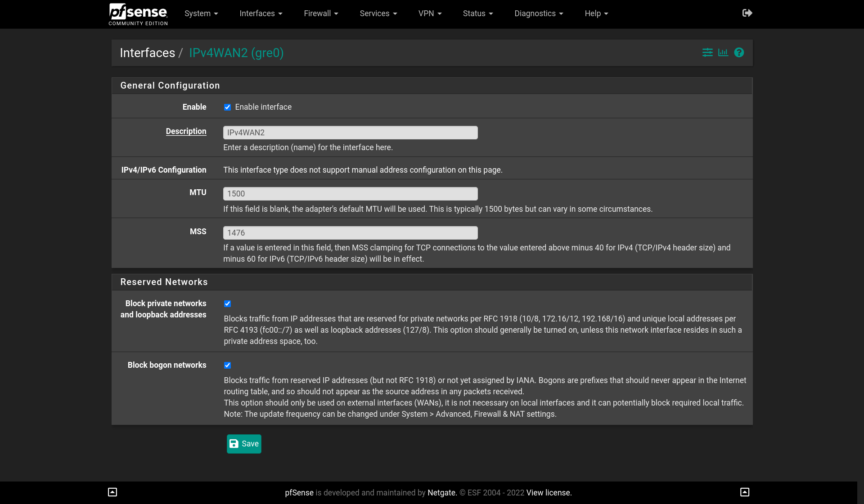Open the VPN dropdown menu

point(430,13)
